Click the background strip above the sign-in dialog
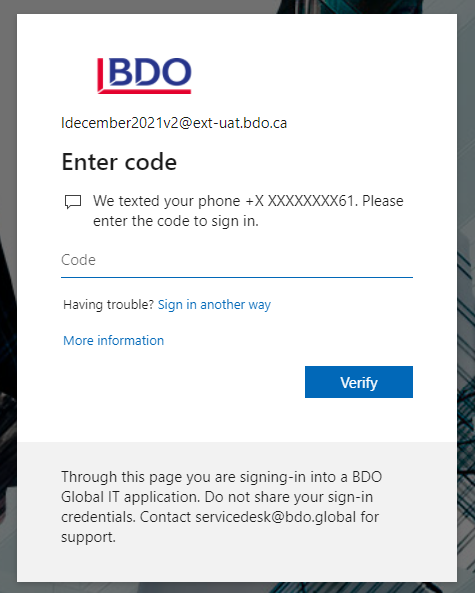 click(238, 6)
